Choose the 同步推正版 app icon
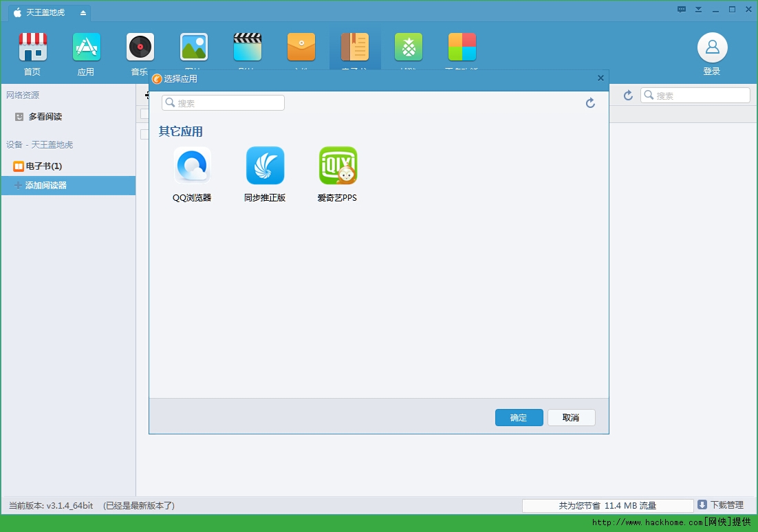Viewport: 758px width, 532px height. pyautogui.click(x=265, y=166)
